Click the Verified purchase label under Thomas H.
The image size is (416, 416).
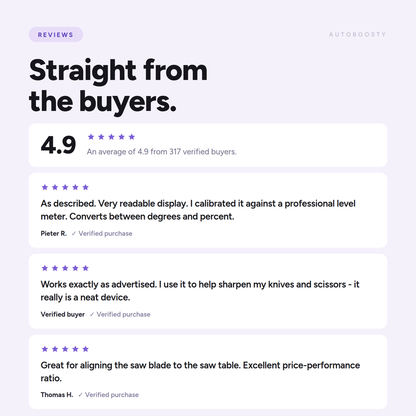pyautogui.click(x=112, y=395)
